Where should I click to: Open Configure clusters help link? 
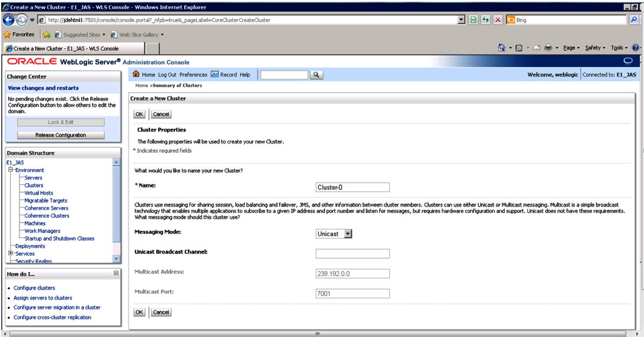click(x=34, y=288)
